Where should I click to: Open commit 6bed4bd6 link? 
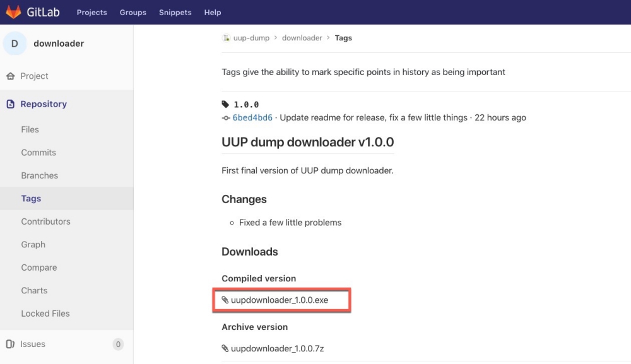(252, 117)
